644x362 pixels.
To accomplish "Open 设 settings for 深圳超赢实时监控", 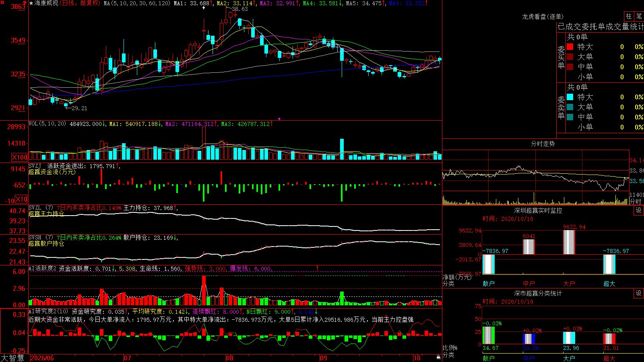I will (639, 210).
